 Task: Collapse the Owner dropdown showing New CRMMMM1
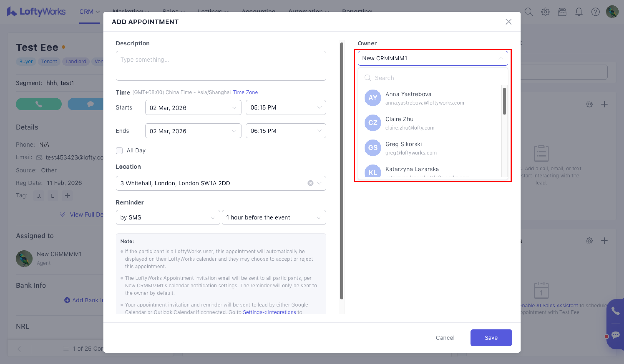click(432, 58)
